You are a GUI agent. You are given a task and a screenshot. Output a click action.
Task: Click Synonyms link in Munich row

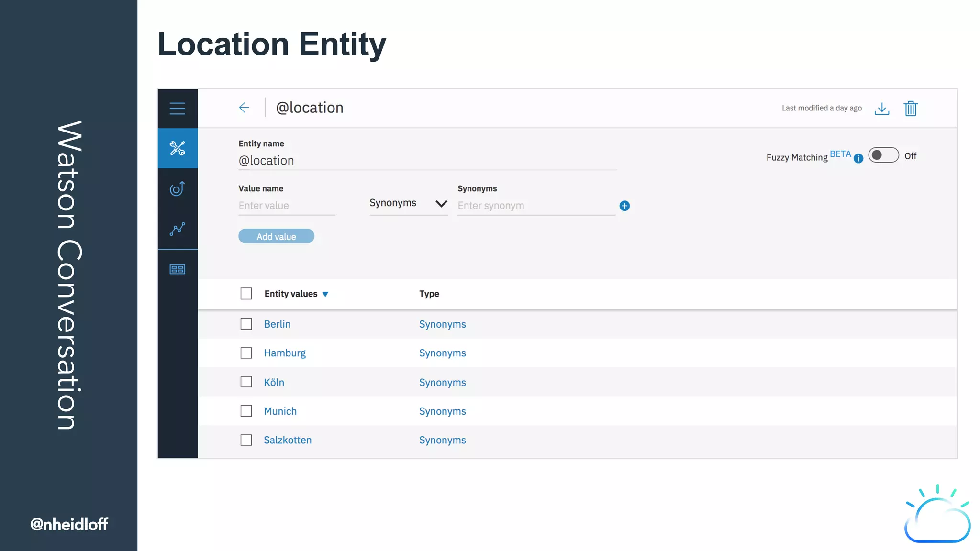click(x=442, y=411)
